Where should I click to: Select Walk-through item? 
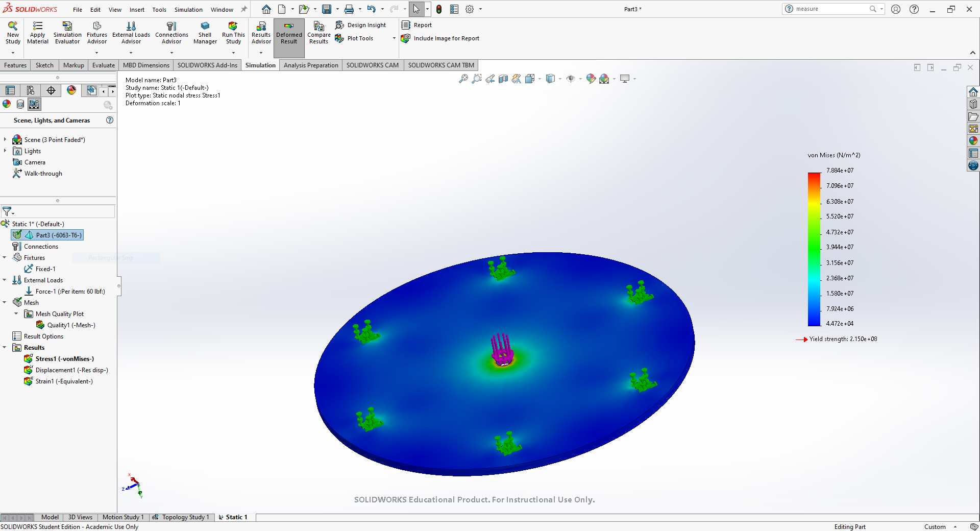point(37,174)
